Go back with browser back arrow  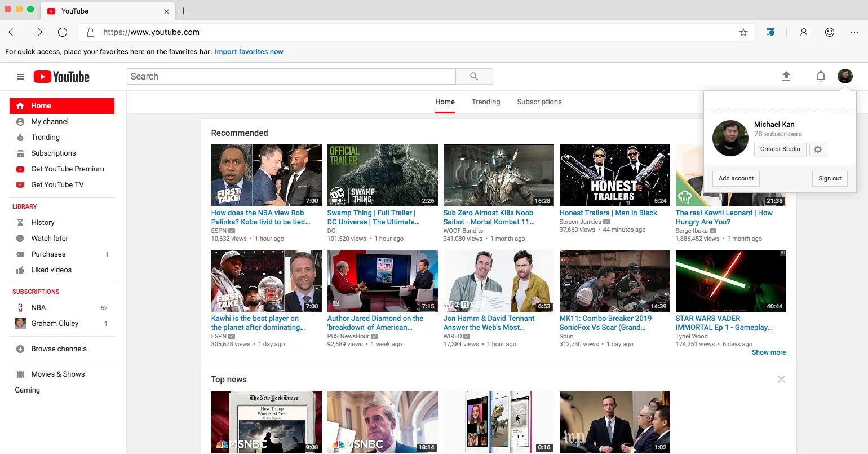coord(13,32)
